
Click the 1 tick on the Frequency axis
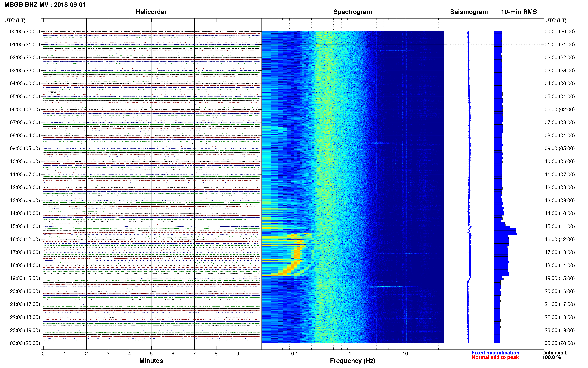coord(350,354)
